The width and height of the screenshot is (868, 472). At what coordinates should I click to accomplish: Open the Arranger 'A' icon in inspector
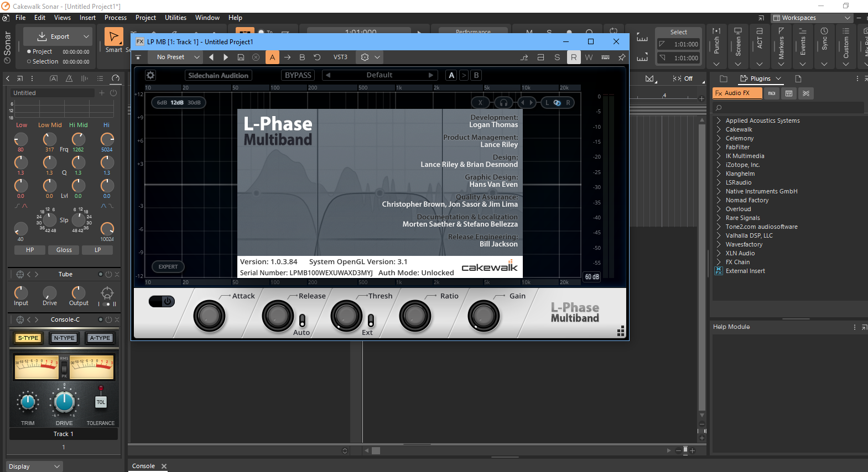54,78
